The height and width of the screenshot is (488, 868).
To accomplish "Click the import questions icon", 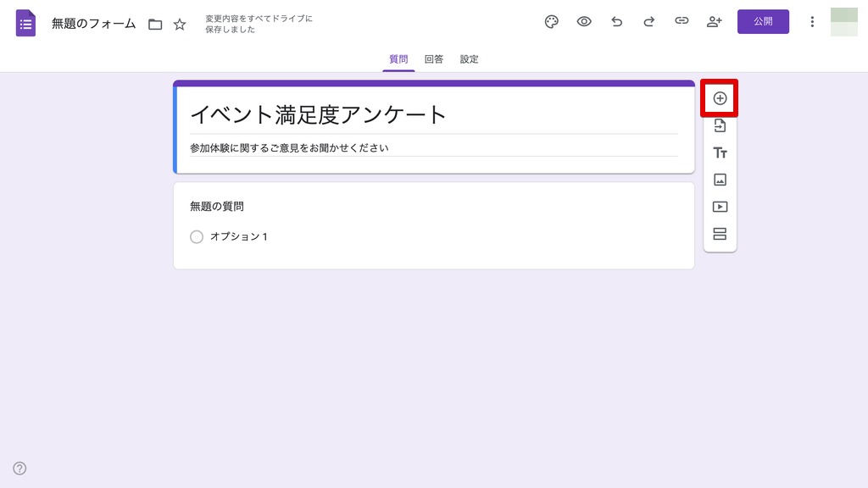I will [x=720, y=125].
